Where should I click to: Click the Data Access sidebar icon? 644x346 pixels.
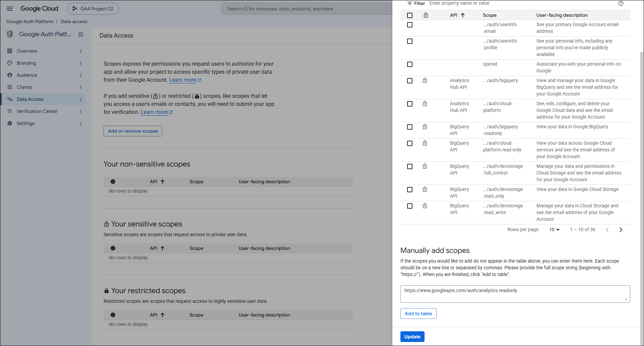pos(10,99)
